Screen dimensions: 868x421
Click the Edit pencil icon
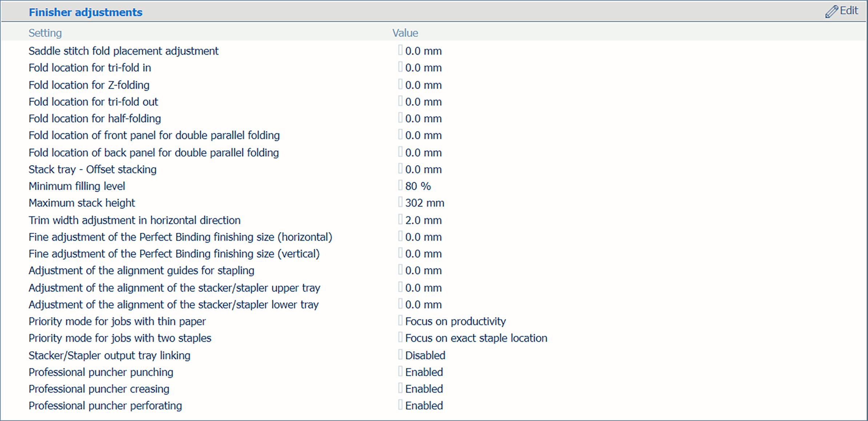point(831,12)
